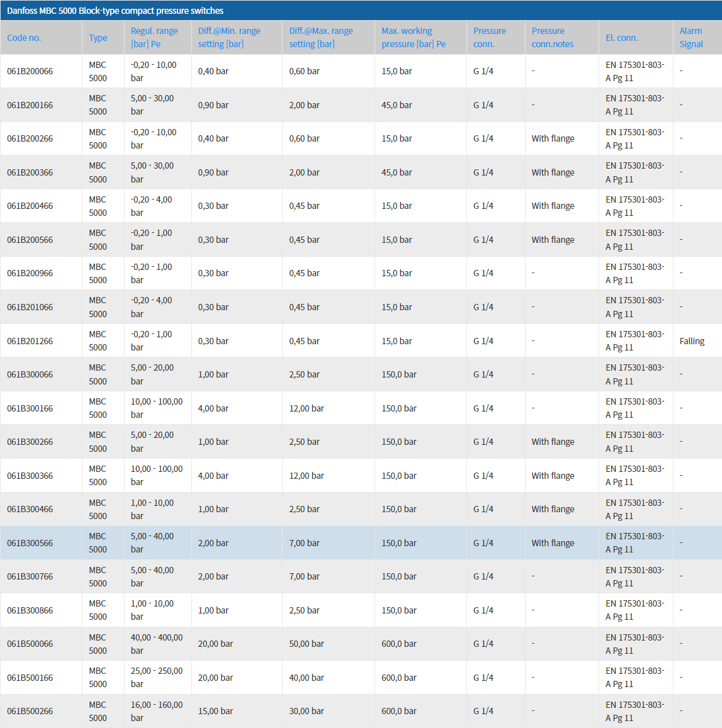Image resolution: width=722 pixels, height=728 pixels.
Task: Click 0,60 bar in row 061B200066
Action: (304, 71)
